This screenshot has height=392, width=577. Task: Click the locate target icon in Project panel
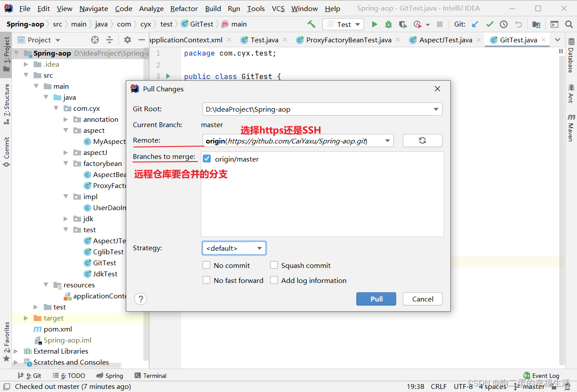[x=94, y=40]
